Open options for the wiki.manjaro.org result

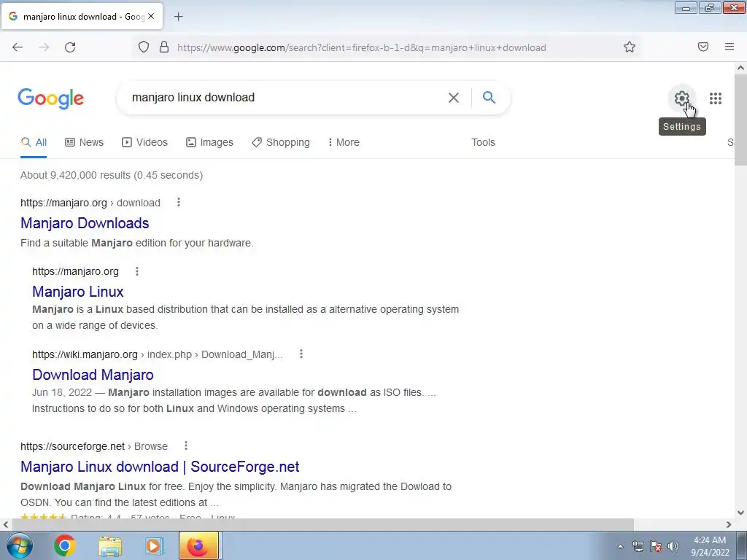[x=301, y=354]
